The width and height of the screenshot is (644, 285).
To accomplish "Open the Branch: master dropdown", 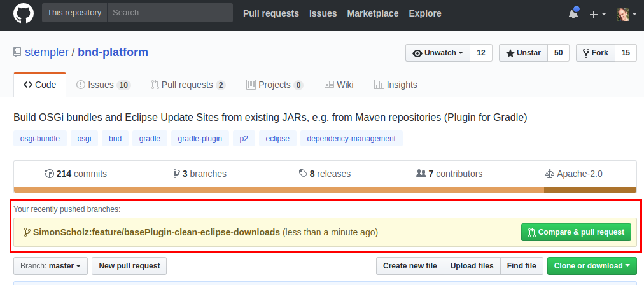I will (x=50, y=266).
